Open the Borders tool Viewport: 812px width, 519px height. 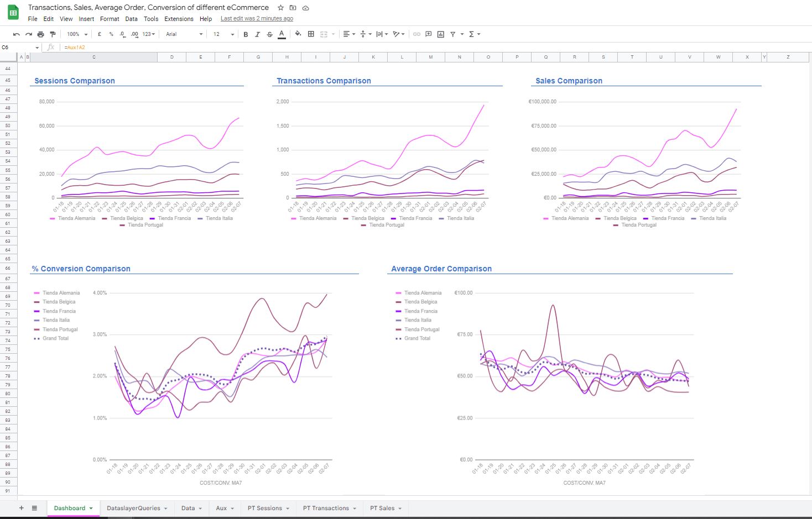pos(311,34)
